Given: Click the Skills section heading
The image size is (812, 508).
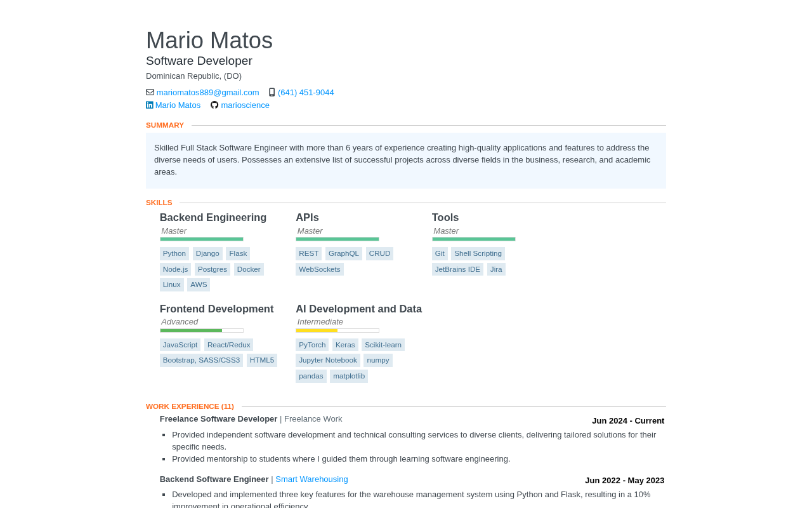Looking at the screenshot, I should coord(159,203).
